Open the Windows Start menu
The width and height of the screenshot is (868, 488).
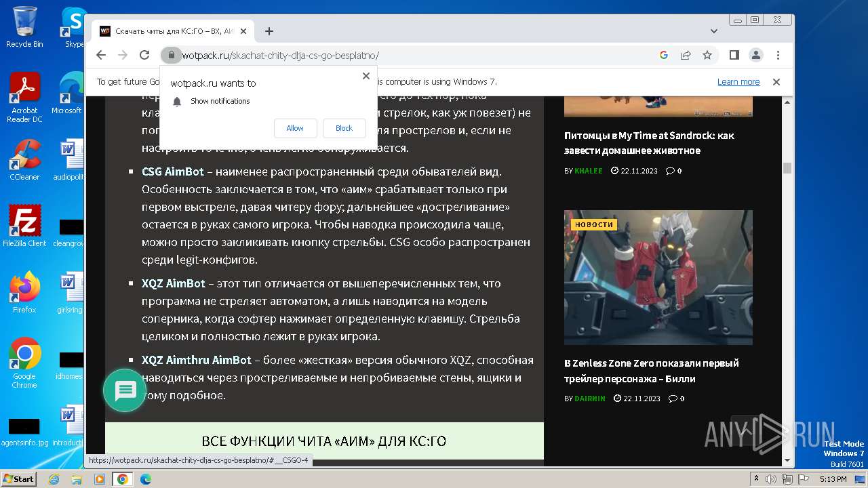tap(18, 479)
